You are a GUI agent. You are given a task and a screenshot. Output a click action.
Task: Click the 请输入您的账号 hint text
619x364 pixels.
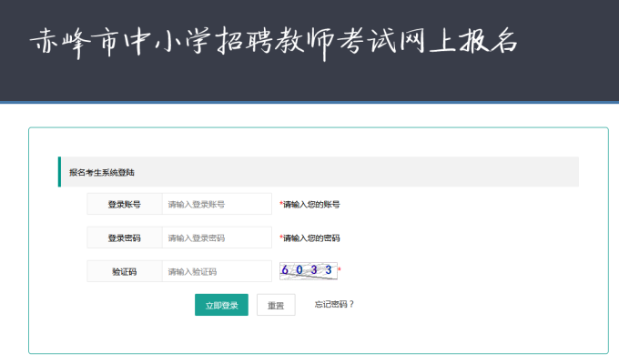[x=312, y=205]
